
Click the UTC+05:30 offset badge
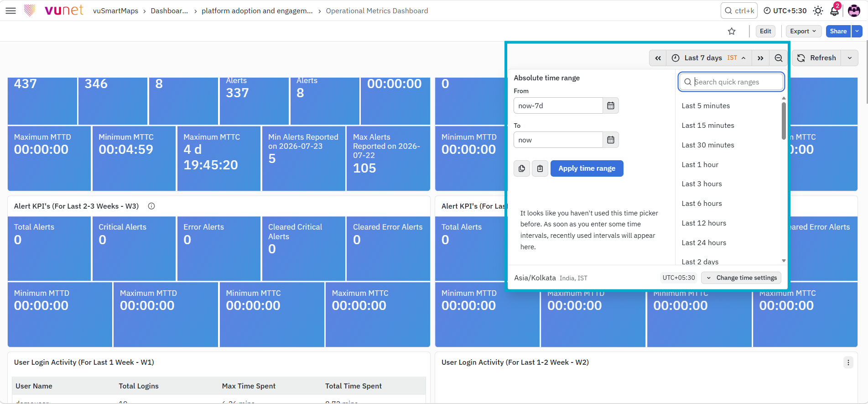tap(679, 278)
